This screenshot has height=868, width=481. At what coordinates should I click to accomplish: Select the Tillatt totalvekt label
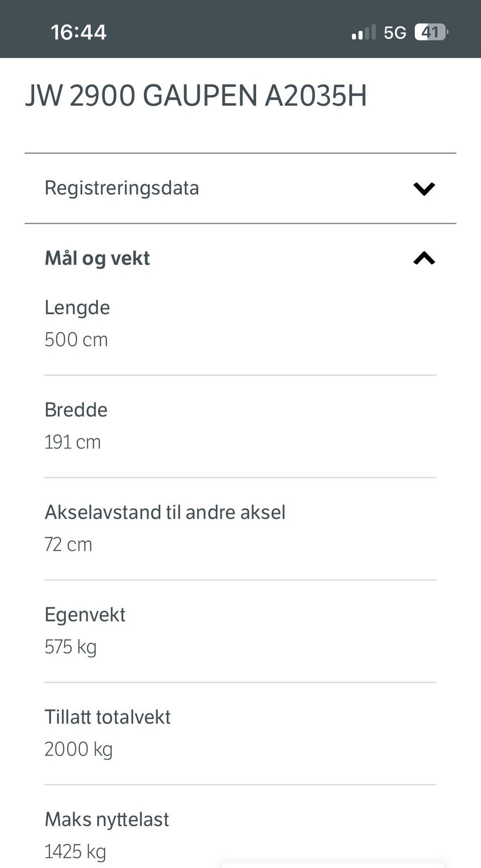108,717
